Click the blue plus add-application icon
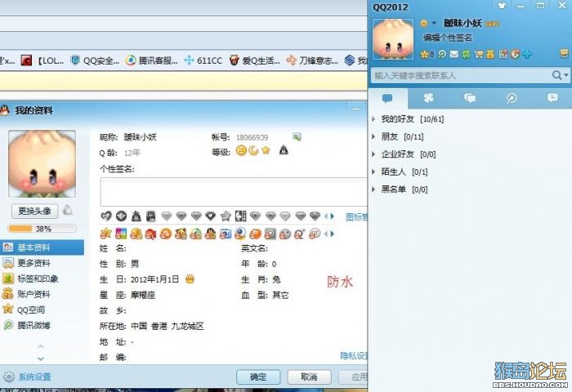 tap(527, 55)
